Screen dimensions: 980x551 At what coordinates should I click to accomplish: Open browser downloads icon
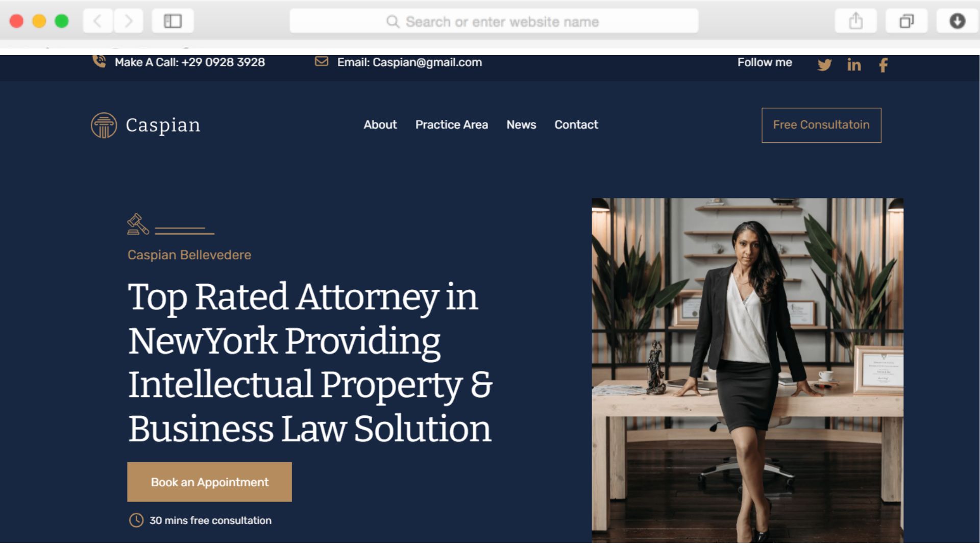tap(957, 21)
